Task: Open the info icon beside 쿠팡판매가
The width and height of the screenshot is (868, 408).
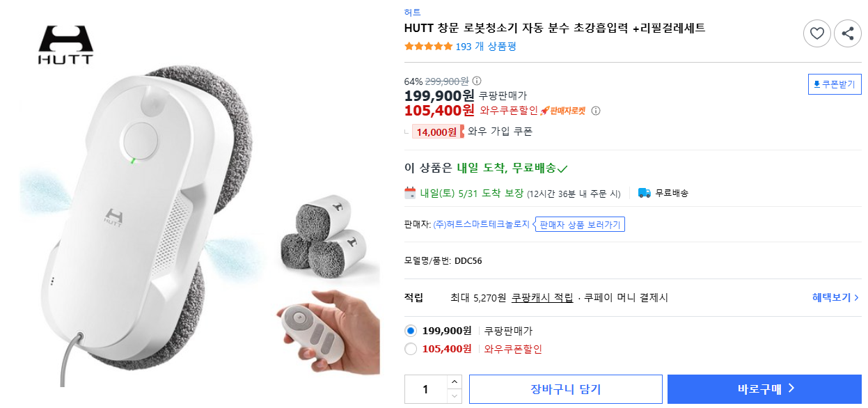Action: pos(478,81)
